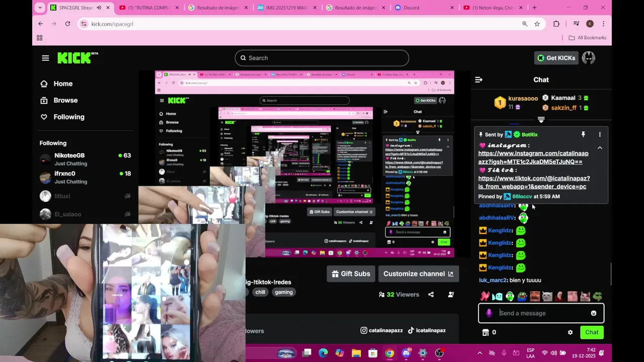
Task: Insert the cyan ghost emote
Action: [497, 297]
